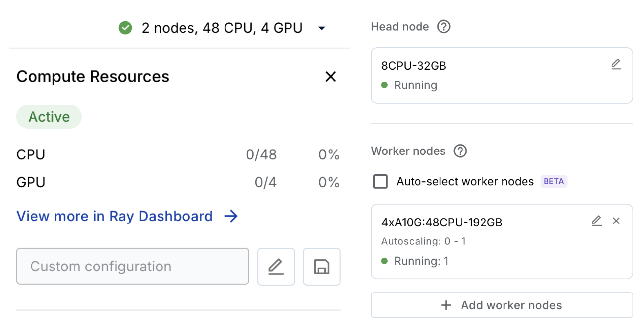Collapse the cluster resources dropdown arrow
The height and width of the screenshot is (328, 644).
click(x=321, y=28)
